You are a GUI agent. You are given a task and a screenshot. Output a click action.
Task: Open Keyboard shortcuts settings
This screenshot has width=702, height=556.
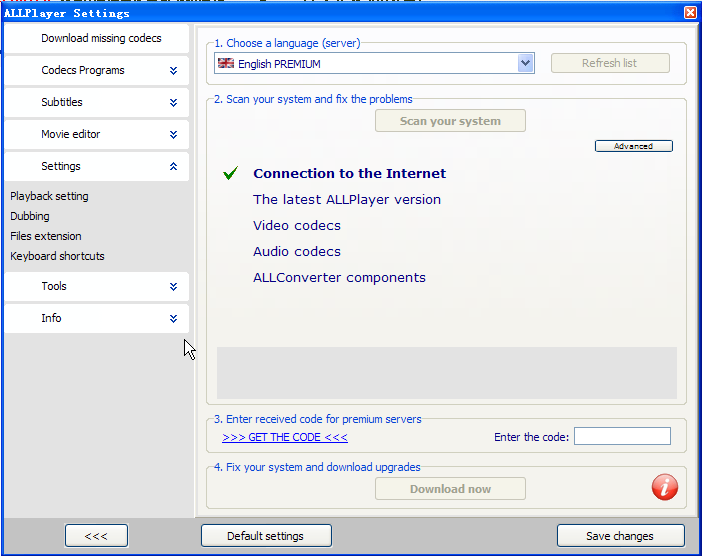point(57,256)
